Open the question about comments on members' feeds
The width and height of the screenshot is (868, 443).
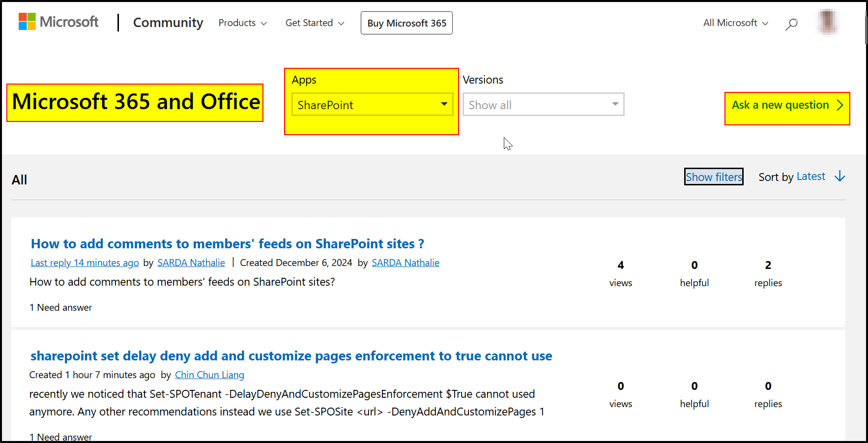227,244
